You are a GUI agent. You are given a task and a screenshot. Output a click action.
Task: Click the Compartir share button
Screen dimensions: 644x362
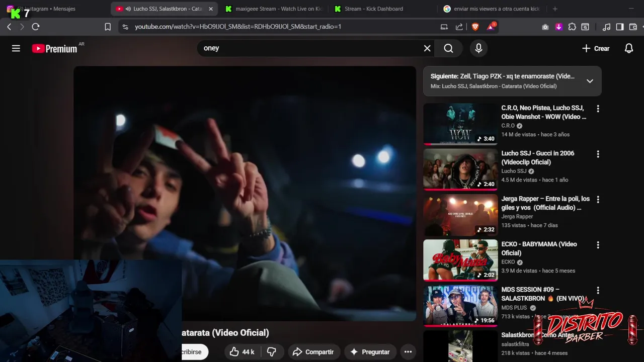pos(313,352)
